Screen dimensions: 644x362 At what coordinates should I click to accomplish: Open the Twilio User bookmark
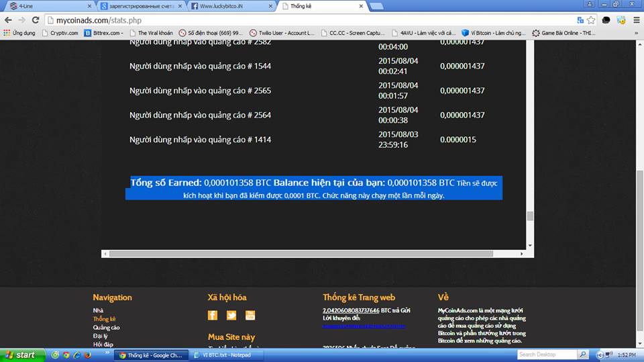[282, 33]
